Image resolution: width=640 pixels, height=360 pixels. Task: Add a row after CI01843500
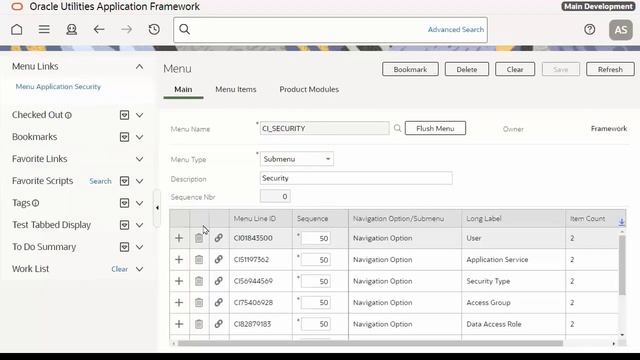179,238
